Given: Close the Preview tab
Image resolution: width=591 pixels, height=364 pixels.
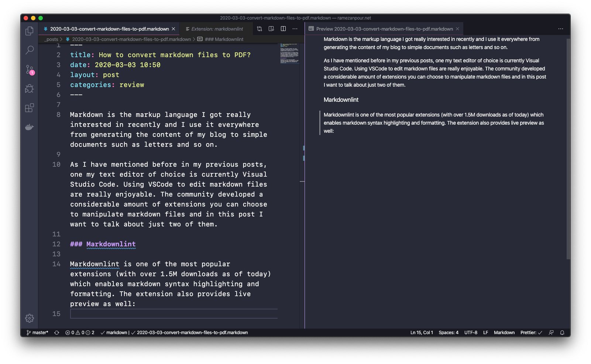Looking at the screenshot, I should (x=457, y=29).
